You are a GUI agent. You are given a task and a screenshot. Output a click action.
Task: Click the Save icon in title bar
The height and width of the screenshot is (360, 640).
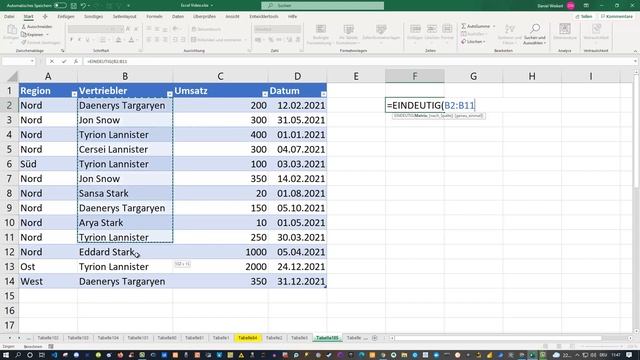pyautogui.click(x=74, y=6)
